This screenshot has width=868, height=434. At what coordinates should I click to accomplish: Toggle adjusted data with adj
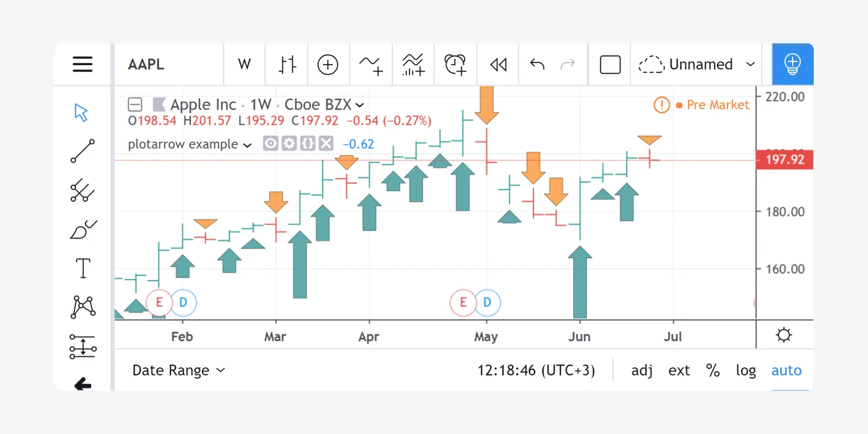coord(641,371)
